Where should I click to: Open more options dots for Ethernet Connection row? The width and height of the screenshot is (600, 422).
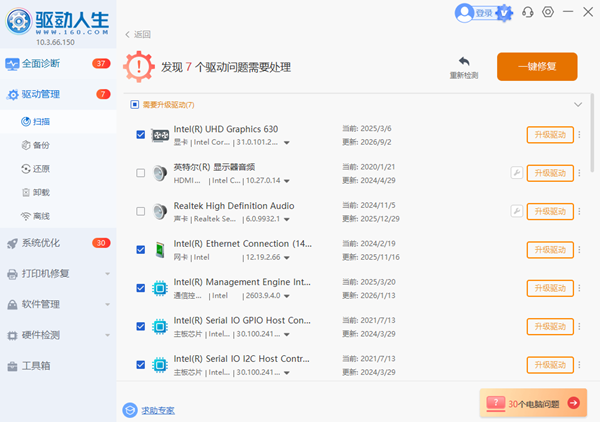point(579,249)
